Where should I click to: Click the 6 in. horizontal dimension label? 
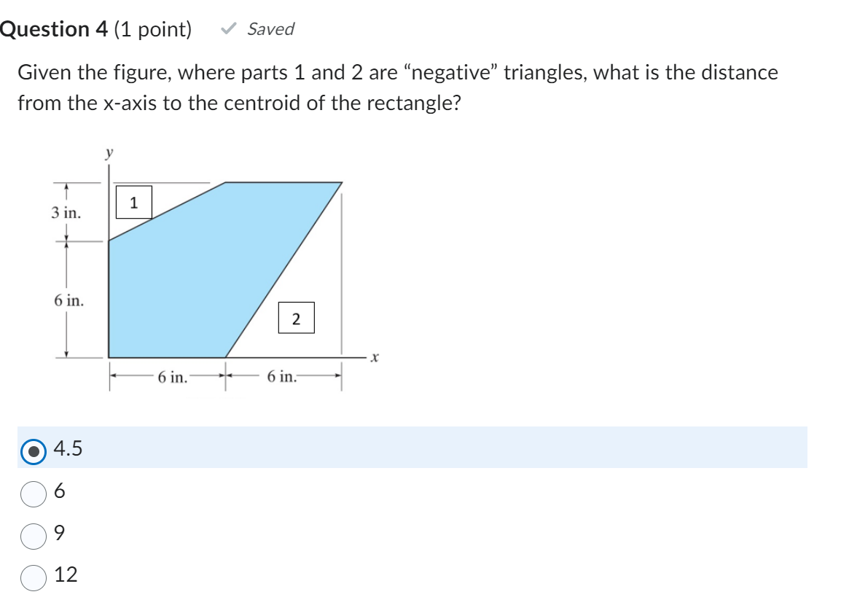point(171,377)
